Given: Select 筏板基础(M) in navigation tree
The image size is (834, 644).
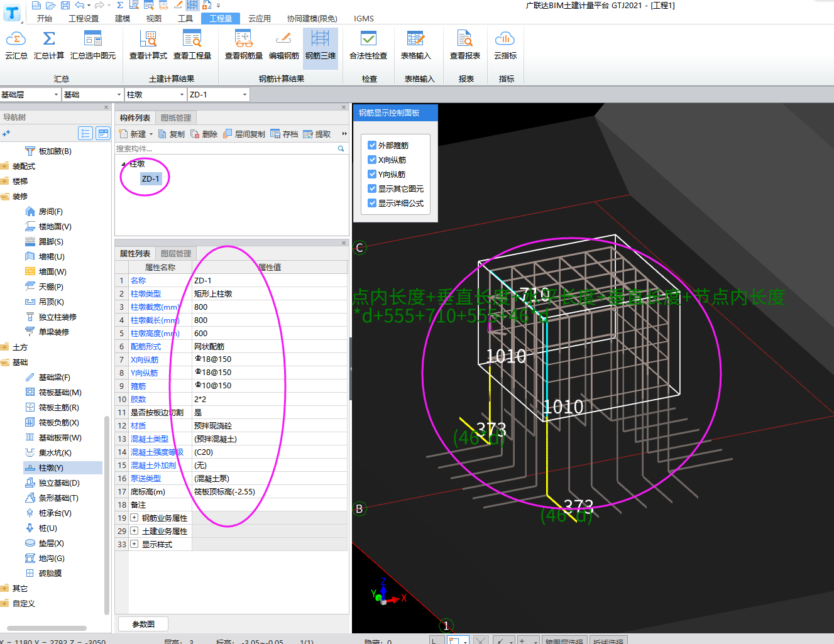Looking at the screenshot, I should (x=53, y=392).
